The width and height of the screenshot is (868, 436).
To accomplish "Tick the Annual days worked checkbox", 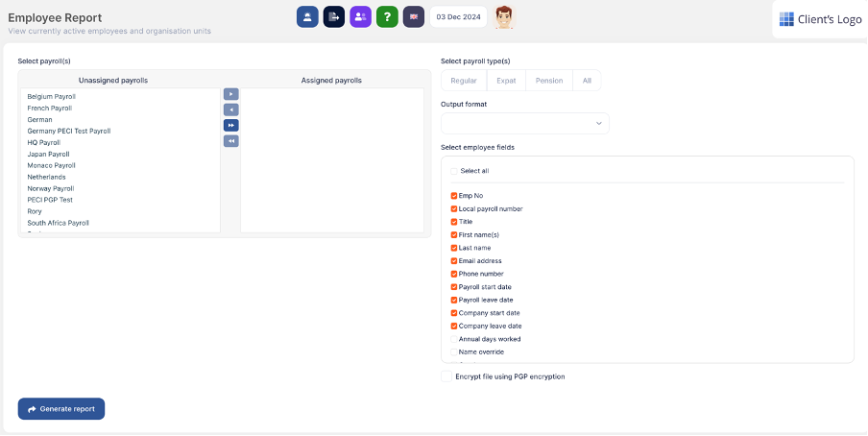I will tap(454, 339).
